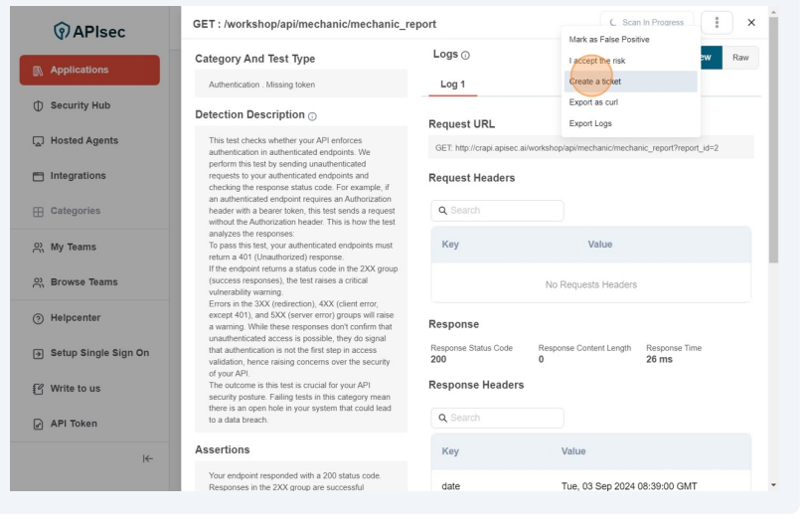
Task: Click the Hosted Agents monitor icon
Action: 38,141
